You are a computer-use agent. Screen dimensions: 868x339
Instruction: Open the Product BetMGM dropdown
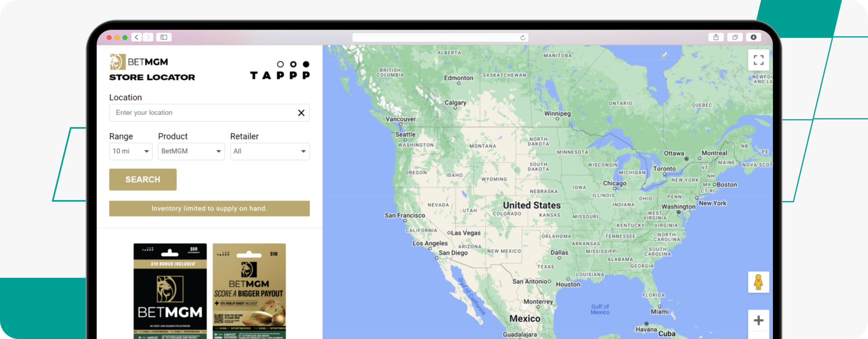[191, 151]
